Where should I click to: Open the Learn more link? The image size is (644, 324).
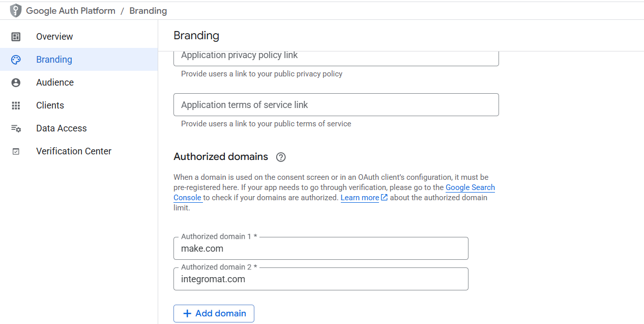click(360, 198)
